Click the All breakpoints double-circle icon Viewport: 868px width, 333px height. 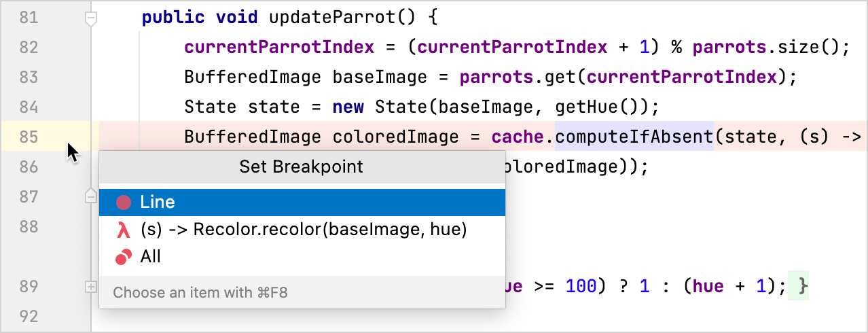(123, 257)
